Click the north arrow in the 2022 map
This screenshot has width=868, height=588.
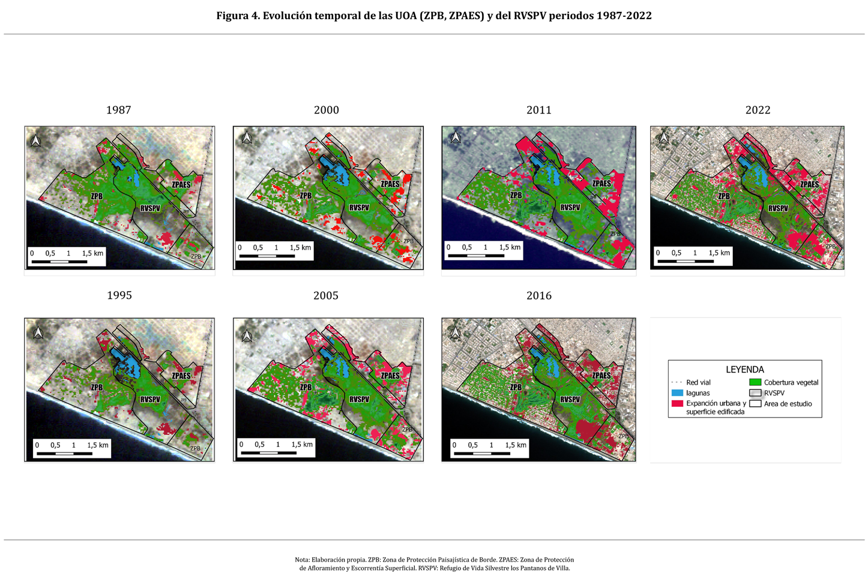664,139
